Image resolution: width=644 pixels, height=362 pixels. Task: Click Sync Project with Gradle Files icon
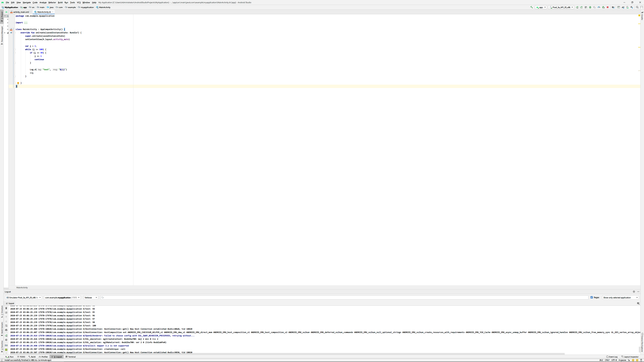(623, 7)
